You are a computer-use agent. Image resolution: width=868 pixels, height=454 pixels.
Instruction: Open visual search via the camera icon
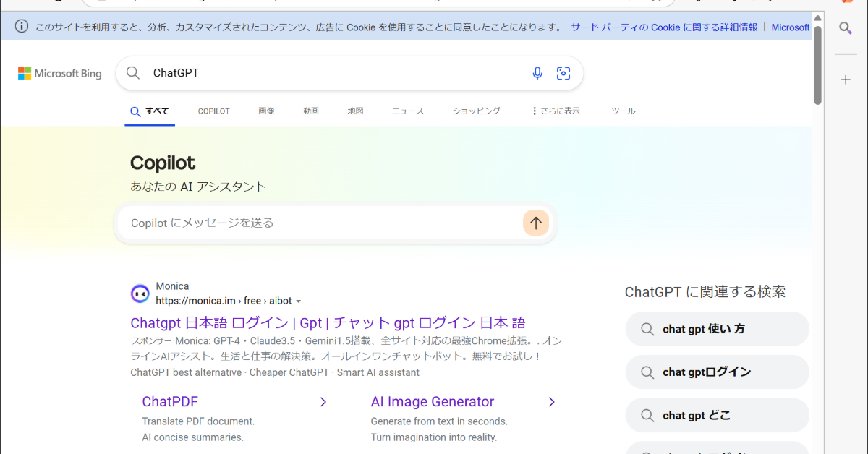[563, 73]
